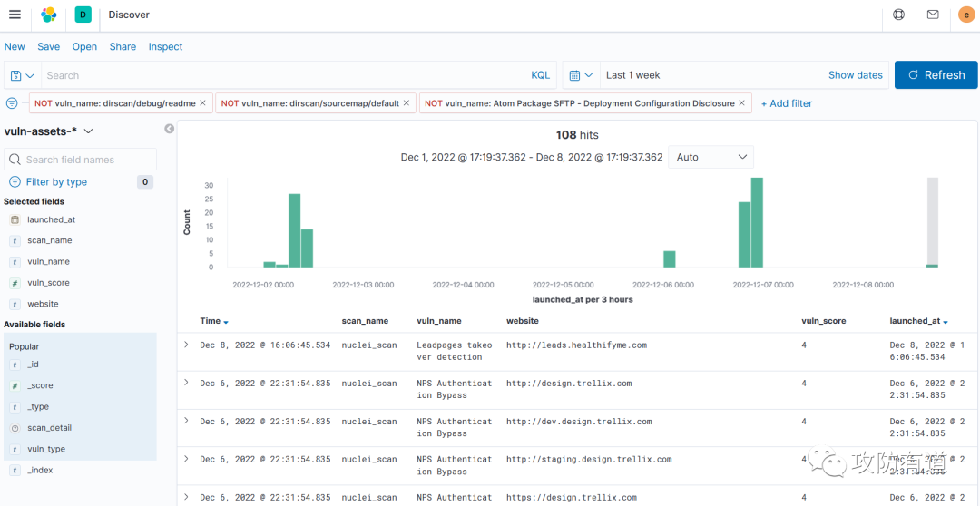Click the Share menu item

(x=122, y=47)
